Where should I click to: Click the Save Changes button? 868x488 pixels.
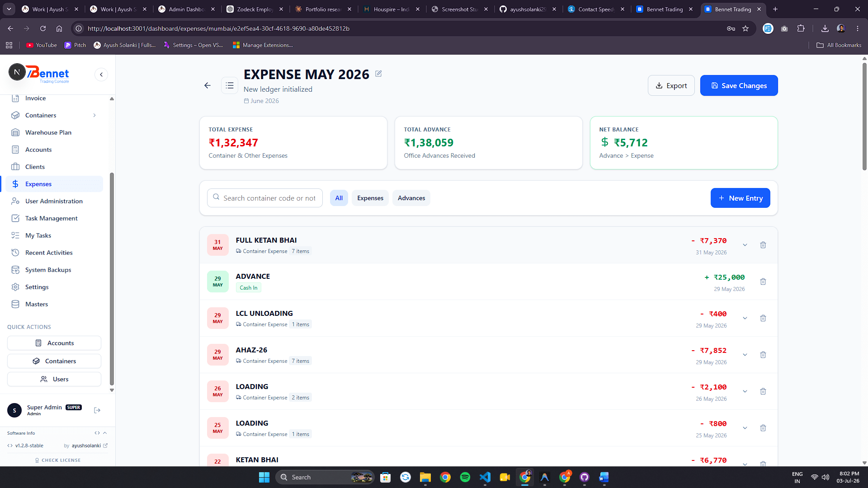(x=739, y=85)
